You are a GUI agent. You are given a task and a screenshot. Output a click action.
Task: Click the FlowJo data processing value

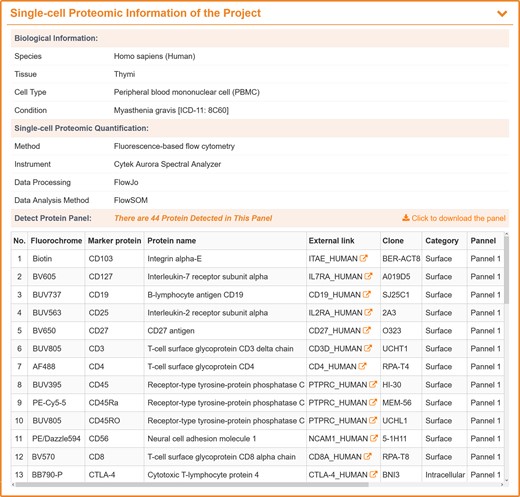pos(126,182)
